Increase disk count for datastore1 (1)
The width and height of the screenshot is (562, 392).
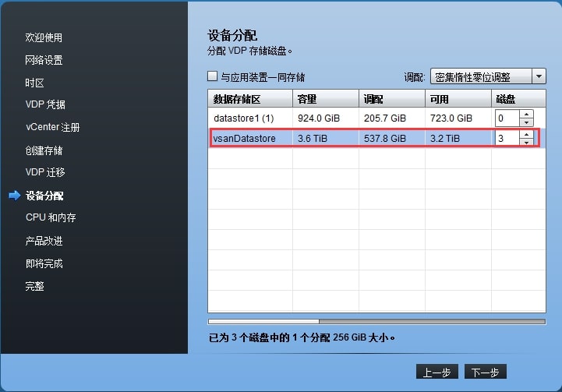pyautogui.click(x=526, y=115)
